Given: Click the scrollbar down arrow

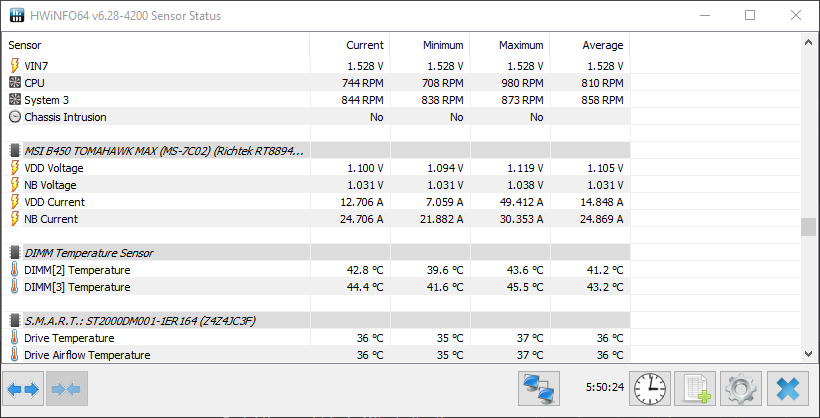Looking at the screenshot, I should coord(808,354).
